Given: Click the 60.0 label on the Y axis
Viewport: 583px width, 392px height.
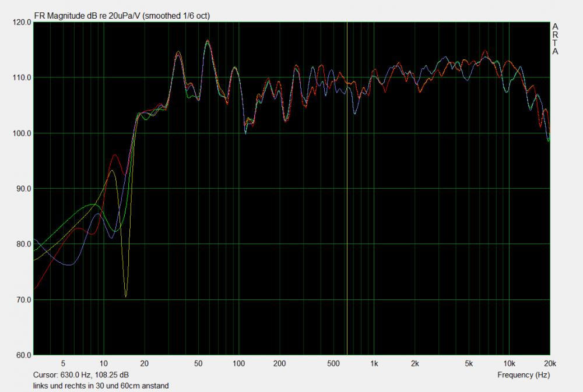Looking at the screenshot, I should [x=22, y=355].
